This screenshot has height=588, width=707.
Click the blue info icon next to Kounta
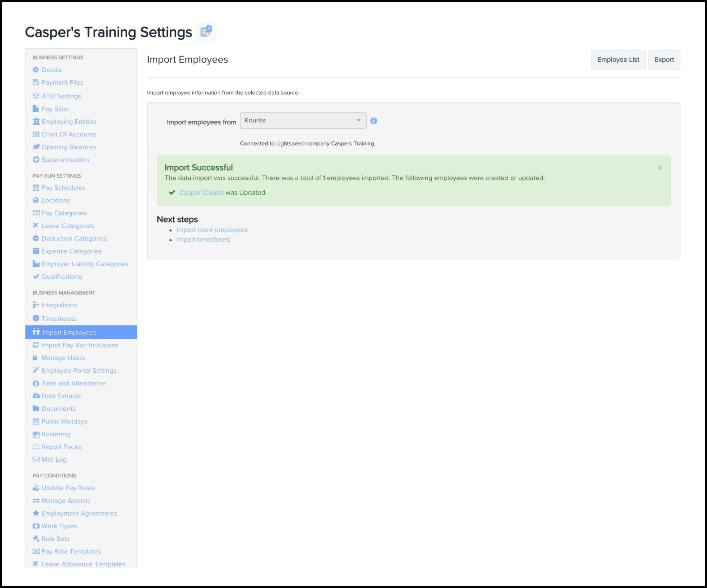click(x=374, y=121)
